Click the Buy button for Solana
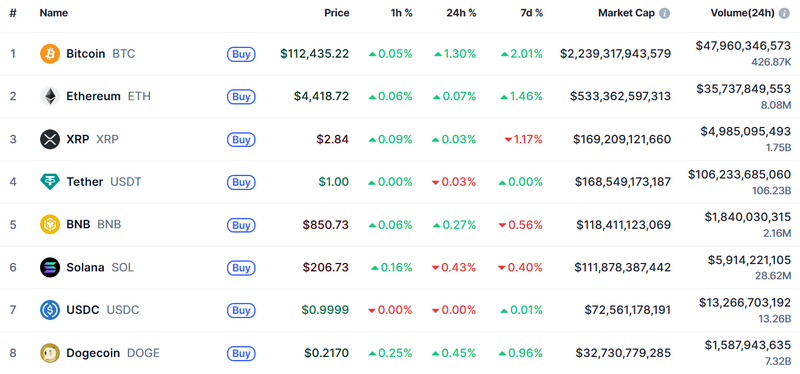This screenshot has height=374, width=800. [x=241, y=267]
